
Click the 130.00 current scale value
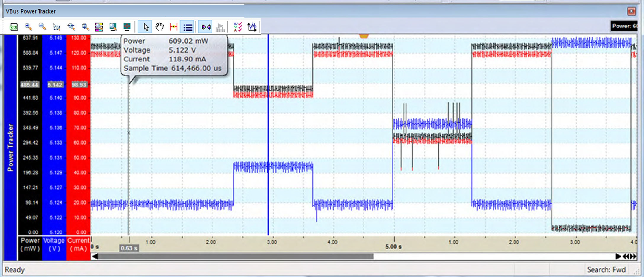(79, 38)
